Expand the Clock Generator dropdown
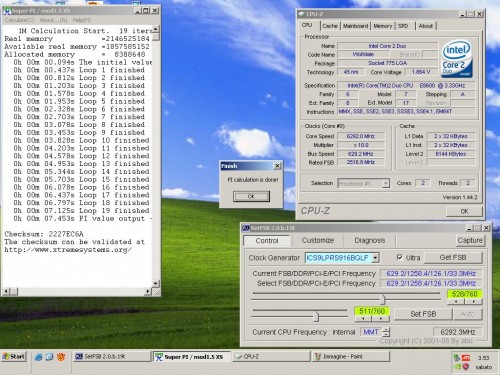 [x=375, y=258]
